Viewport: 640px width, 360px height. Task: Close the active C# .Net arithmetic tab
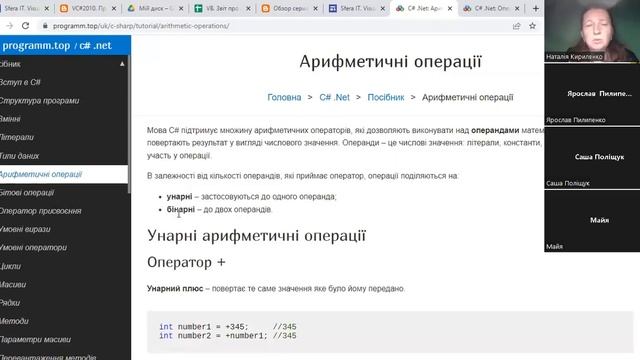pyautogui.click(x=449, y=8)
